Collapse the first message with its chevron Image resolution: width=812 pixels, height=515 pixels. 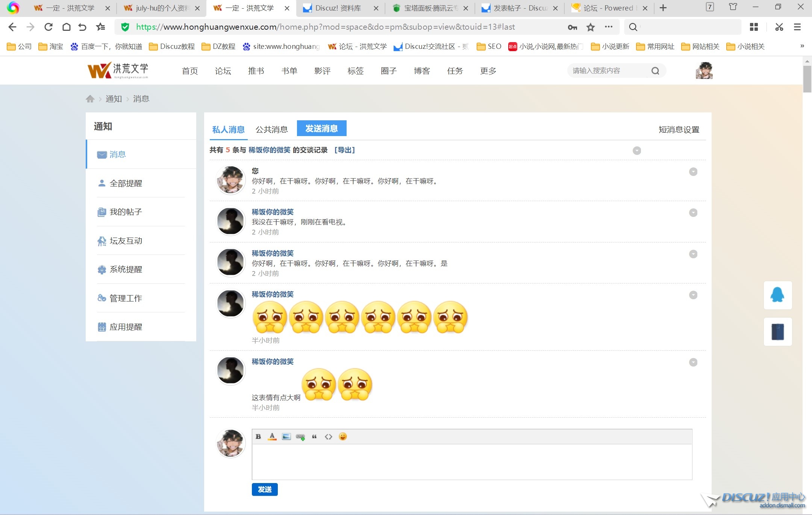[693, 171]
